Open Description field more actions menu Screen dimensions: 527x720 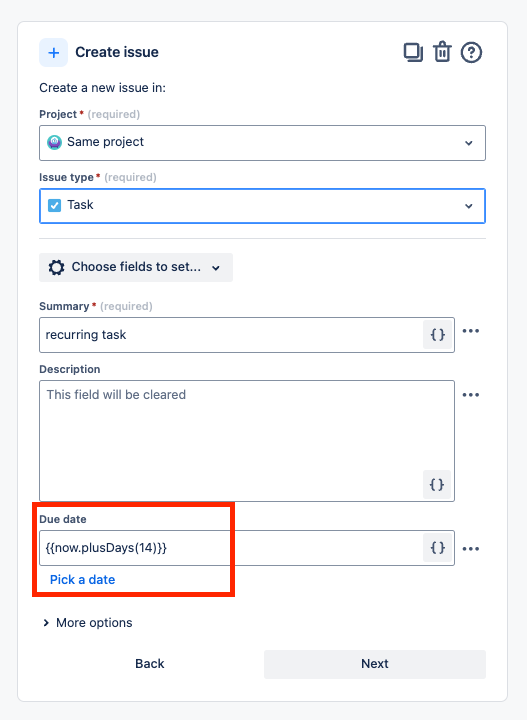point(471,395)
